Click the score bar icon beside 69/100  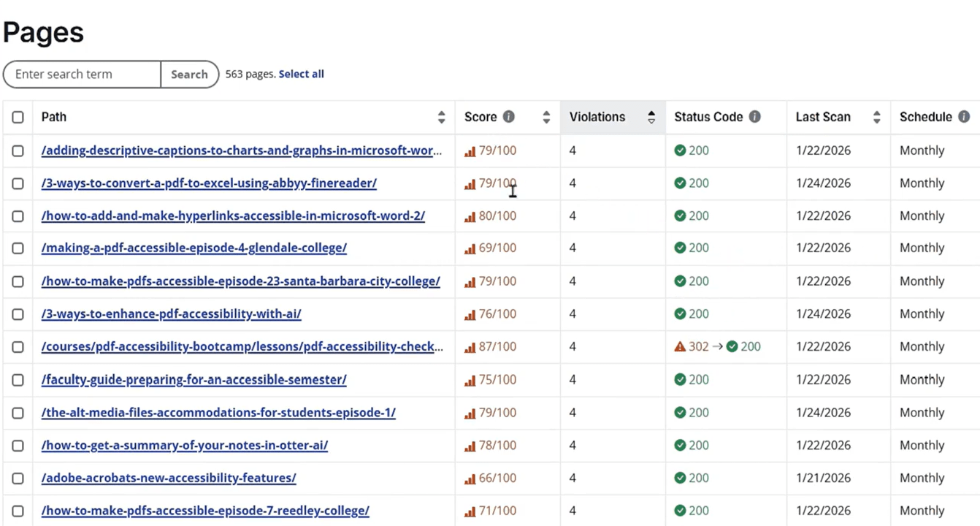pos(469,248)
